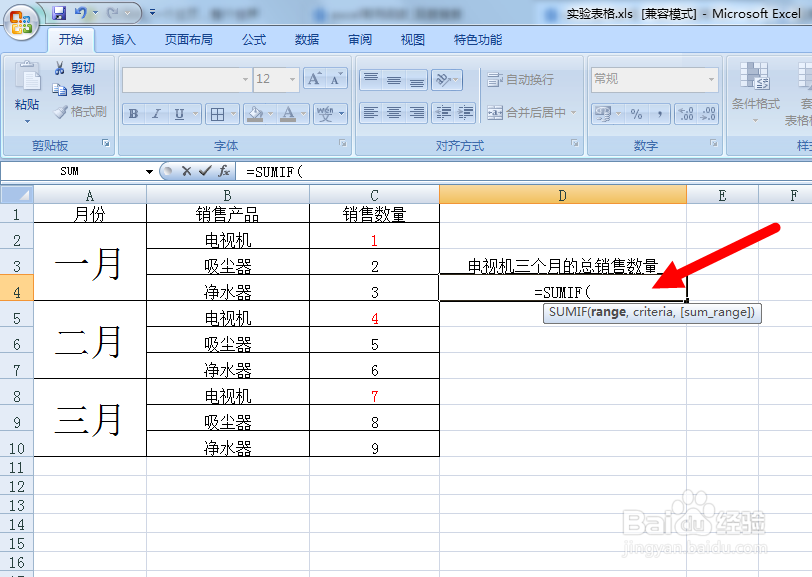
Task: Expand the 粘贴 options arrow
Action: [x=27, y=122]
